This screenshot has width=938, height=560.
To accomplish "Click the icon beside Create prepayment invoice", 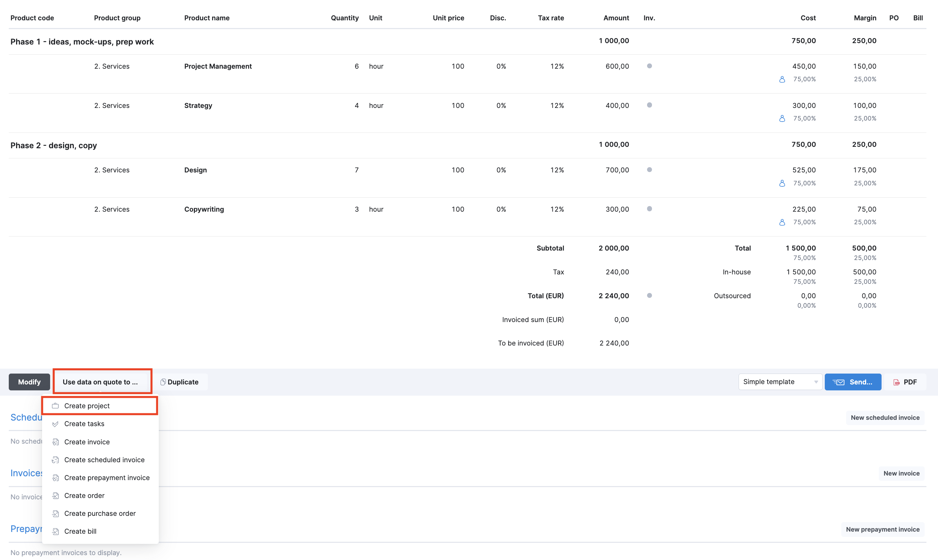I will tap(55, 478).
